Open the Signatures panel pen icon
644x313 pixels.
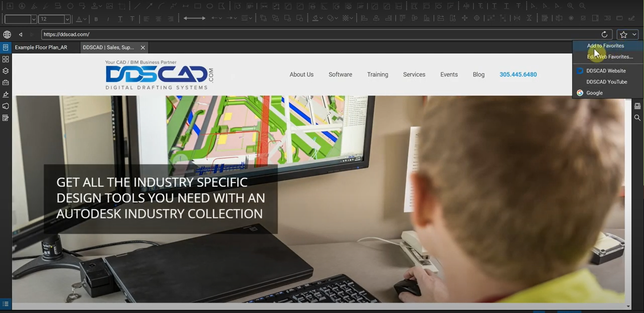pos(5,95)
